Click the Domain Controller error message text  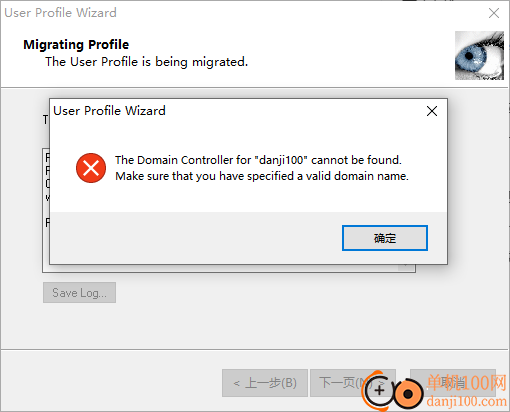coord(262,168)
